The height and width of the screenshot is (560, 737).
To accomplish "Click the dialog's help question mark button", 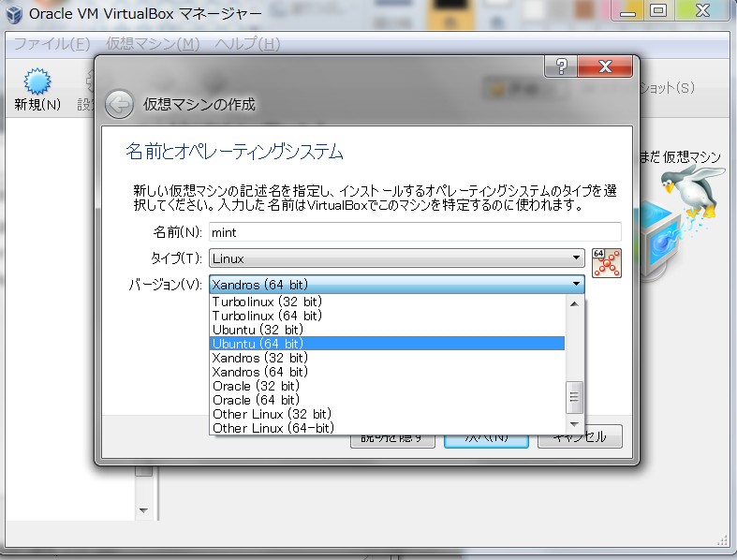I will (x=560, y=66).
